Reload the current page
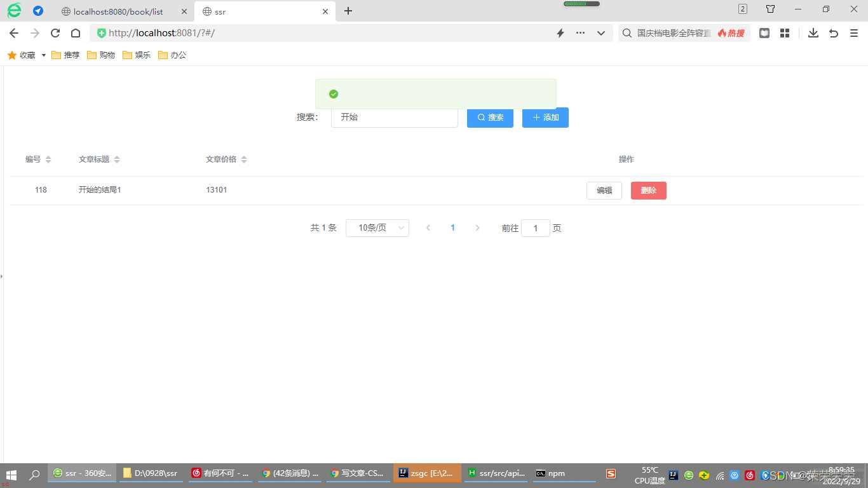This screenshot has height=488, width=868. (x=55, y=33)
